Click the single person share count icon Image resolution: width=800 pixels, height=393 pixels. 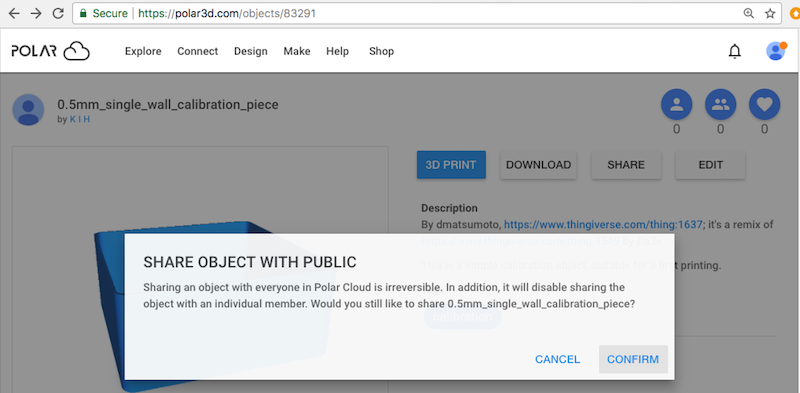(677, 105)
